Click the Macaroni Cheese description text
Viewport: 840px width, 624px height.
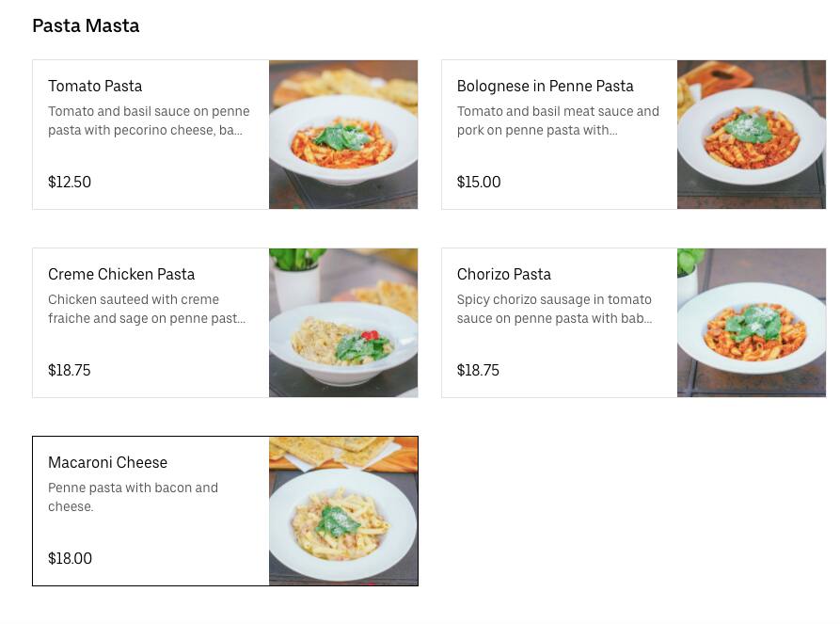coord(134,497)
